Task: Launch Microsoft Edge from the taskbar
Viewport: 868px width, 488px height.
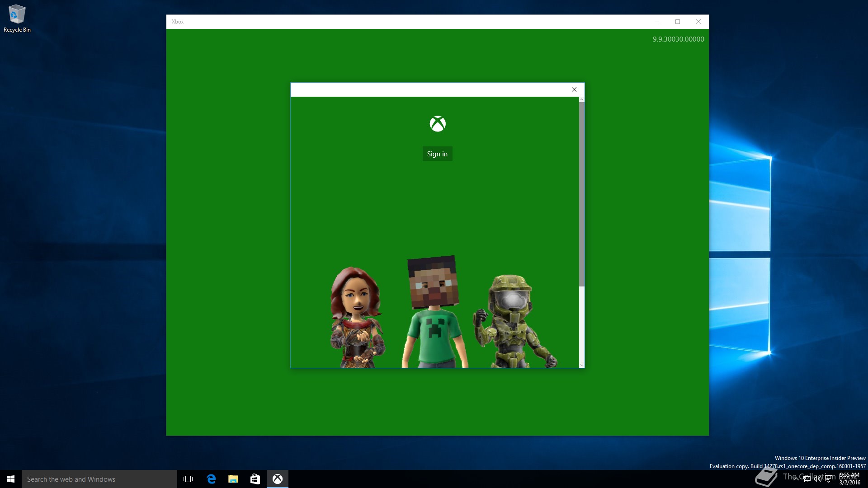Action: [x=211, y=479]
